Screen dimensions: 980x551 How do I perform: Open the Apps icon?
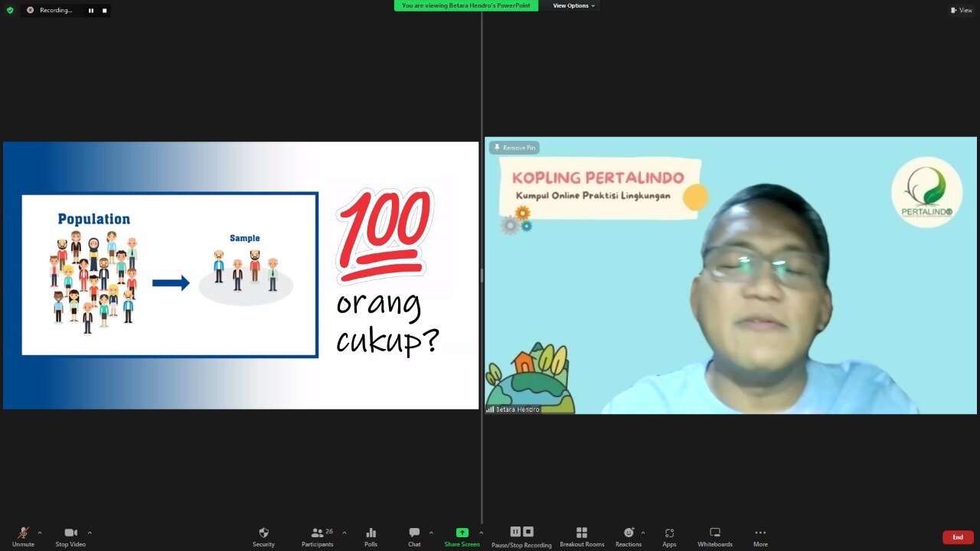669,533
